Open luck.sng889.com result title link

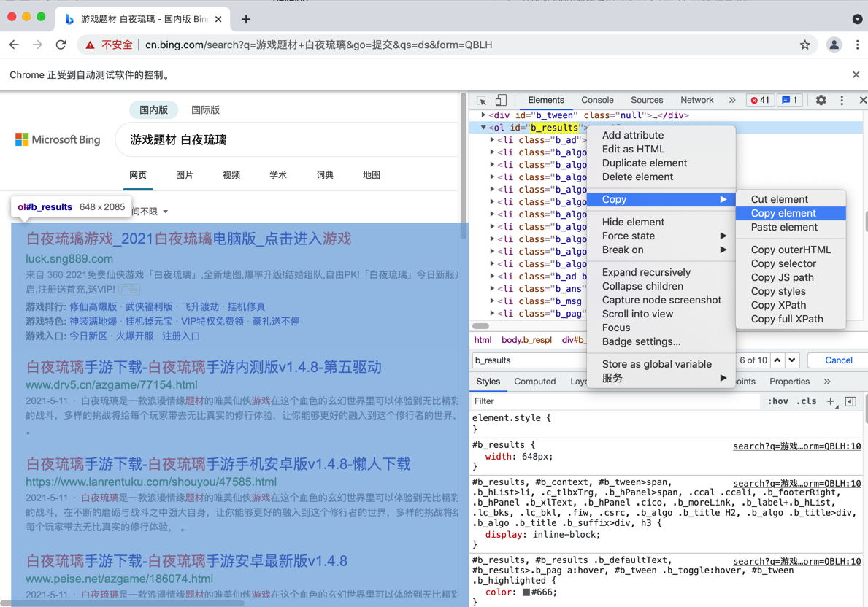pos(188,239)
